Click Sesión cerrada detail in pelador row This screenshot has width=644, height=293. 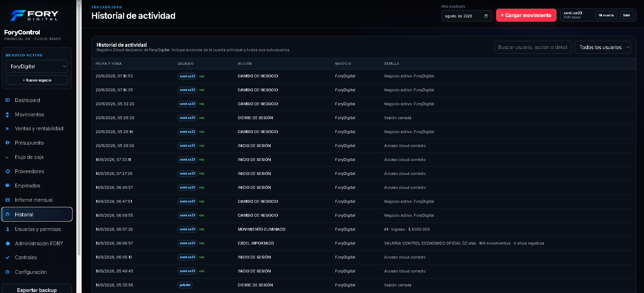pos(397,285)
